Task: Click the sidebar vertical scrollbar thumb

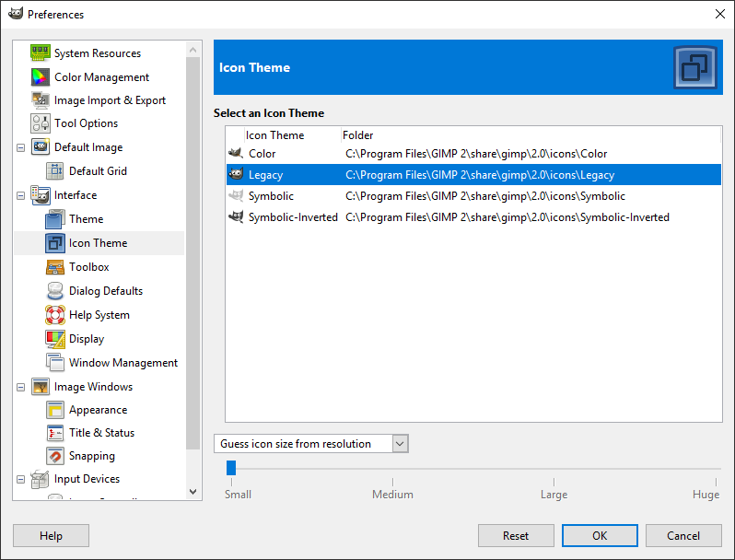Action: coord(193,253)
